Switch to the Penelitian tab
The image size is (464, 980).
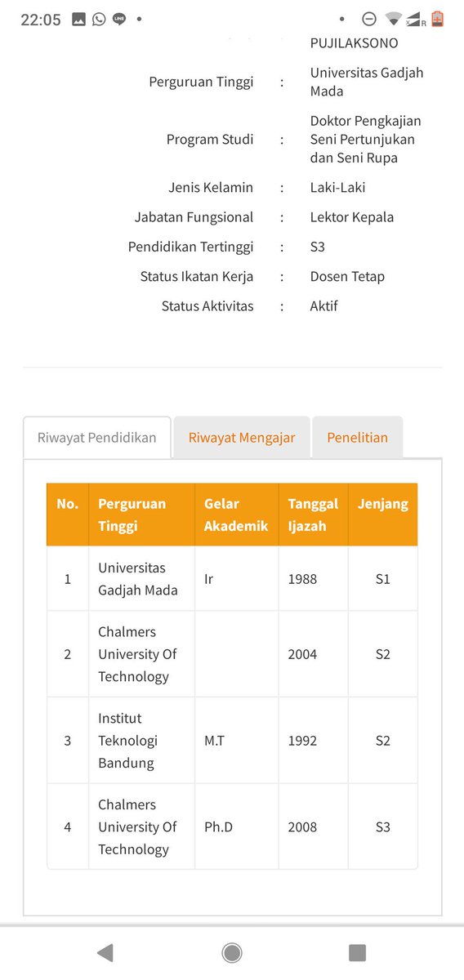[358, 438]
